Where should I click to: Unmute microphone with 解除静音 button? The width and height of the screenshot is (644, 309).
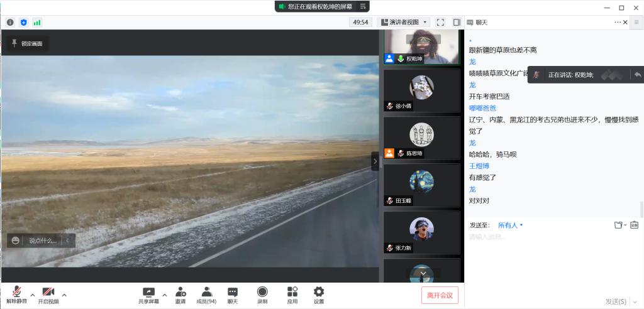coord(16,294)
